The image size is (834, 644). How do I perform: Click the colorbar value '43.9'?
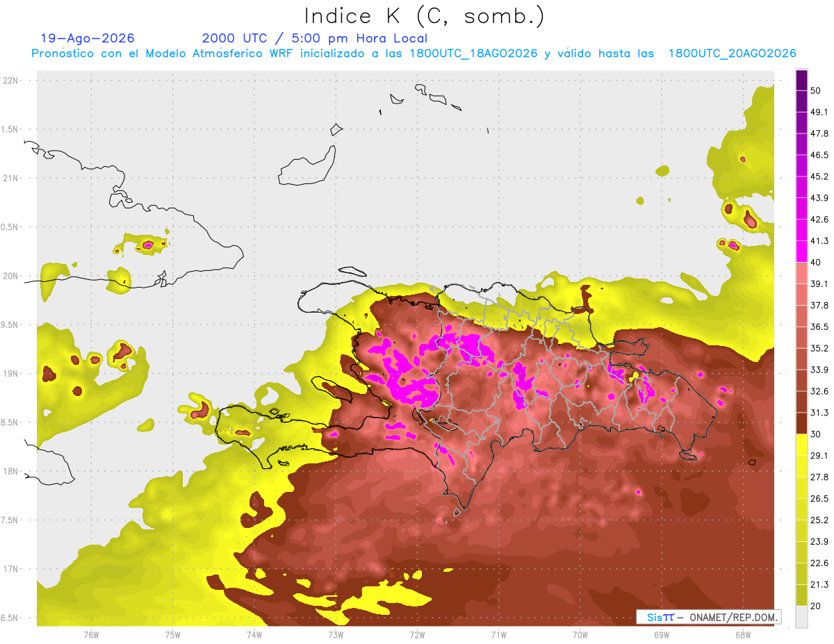[x=819, y=198]
